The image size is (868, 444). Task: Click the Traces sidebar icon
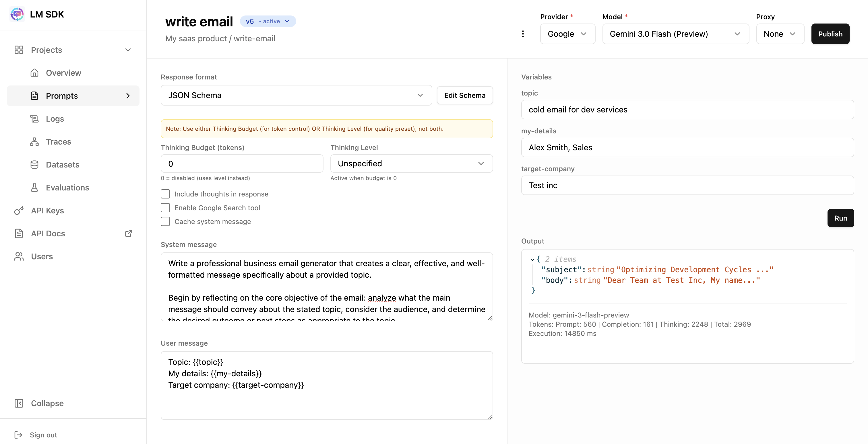[x=34, y=142]
